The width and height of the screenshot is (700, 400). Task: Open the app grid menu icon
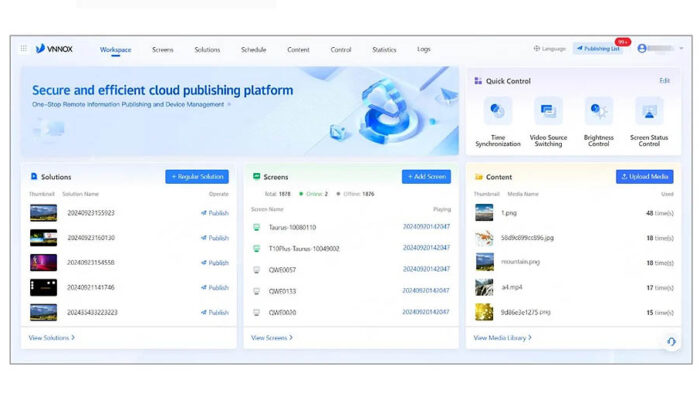[x=24, y=48]
